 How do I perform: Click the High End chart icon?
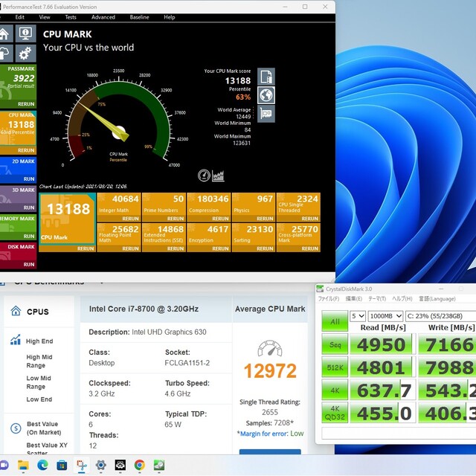tap(16, 340)
